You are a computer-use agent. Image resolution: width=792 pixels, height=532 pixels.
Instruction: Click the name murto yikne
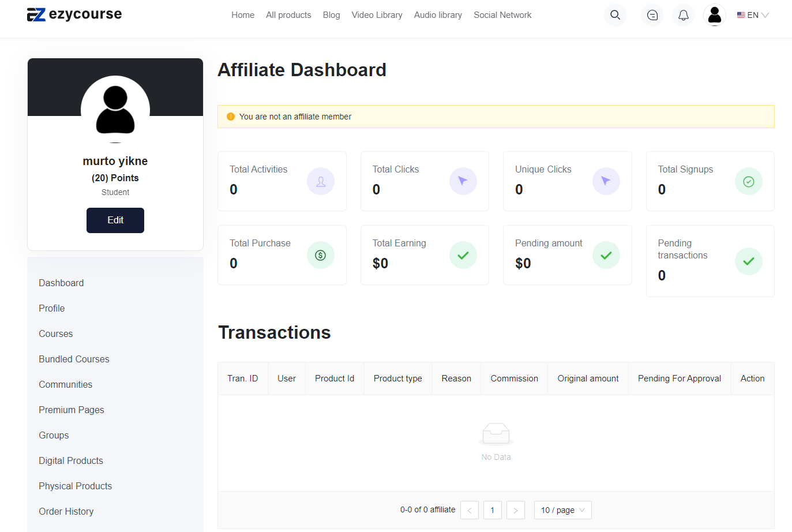pyautogui.click(x=115, y=161)
